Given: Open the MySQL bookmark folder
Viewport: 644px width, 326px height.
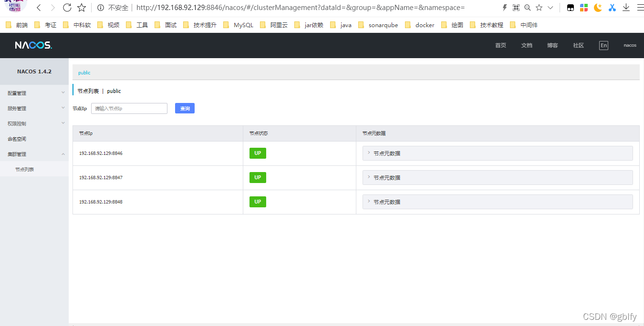Looking at the screenshot, I should coord(239,25).
